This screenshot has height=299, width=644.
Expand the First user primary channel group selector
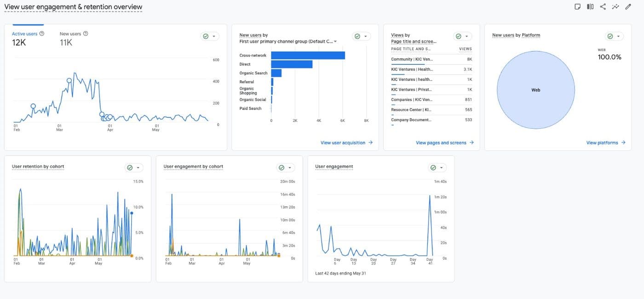(288, 41)
